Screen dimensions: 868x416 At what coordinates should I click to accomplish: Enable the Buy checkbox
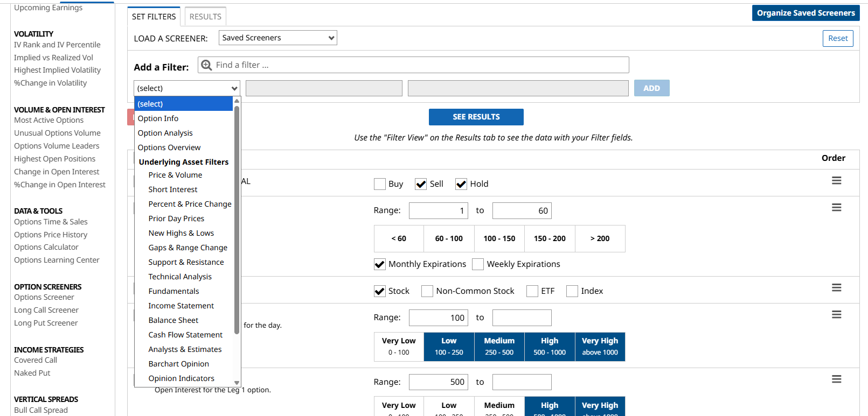[x=380, y=184]
